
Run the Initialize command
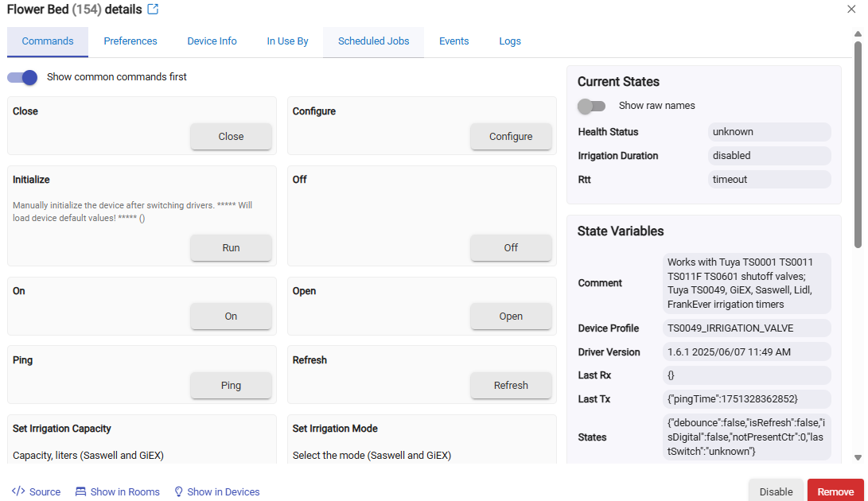(231, 247)
